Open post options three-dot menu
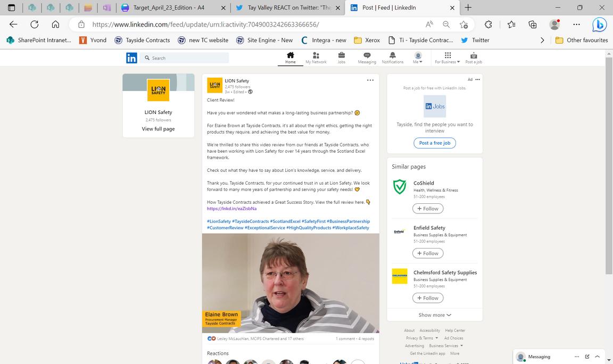 (x=370, y=80)
